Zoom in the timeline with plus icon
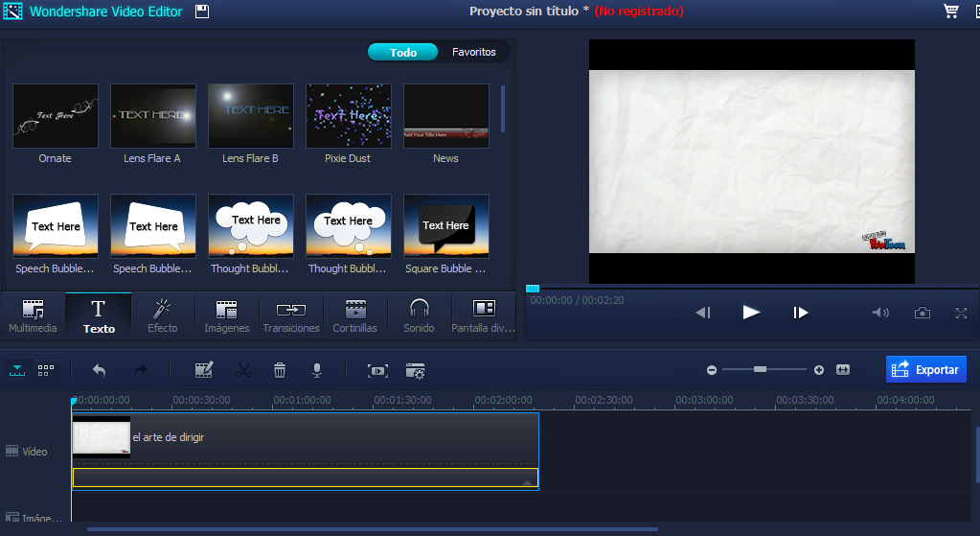The width and height of the screenshot is (980, 536). [x=819, y=370]
